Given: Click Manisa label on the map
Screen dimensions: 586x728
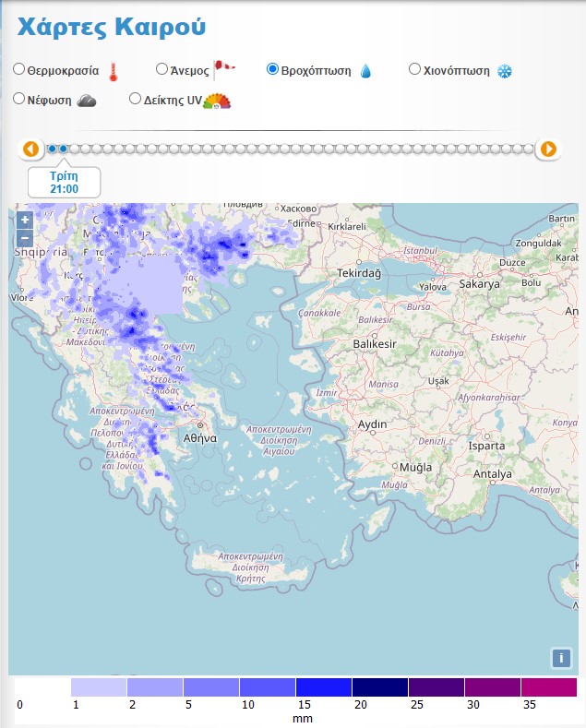Looking at the screenshot, I should (x=384, y=385).
